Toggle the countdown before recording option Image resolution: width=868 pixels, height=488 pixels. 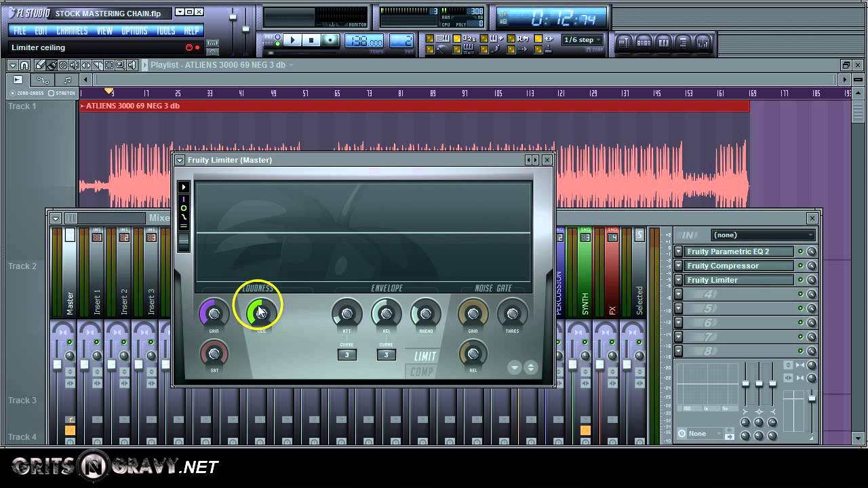457,39
